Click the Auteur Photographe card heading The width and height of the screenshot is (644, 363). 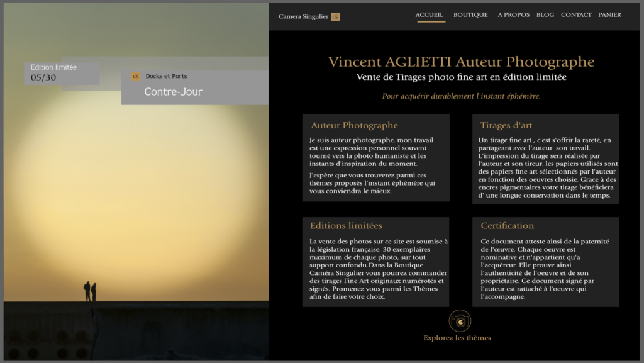354,126
